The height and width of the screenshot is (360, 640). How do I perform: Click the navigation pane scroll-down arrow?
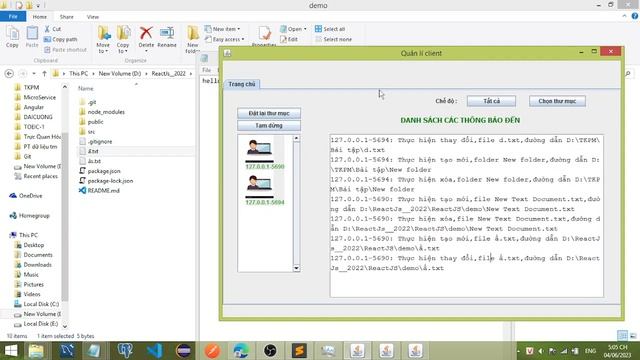point(64,326)
